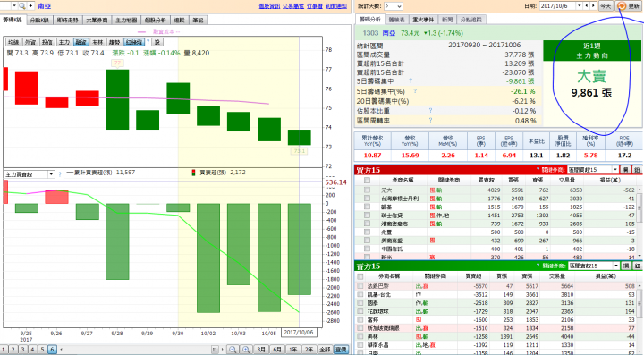Toggle the 均線 moving-average indicator
Screen dimensions: 644x355
click(x=13, y=42)
